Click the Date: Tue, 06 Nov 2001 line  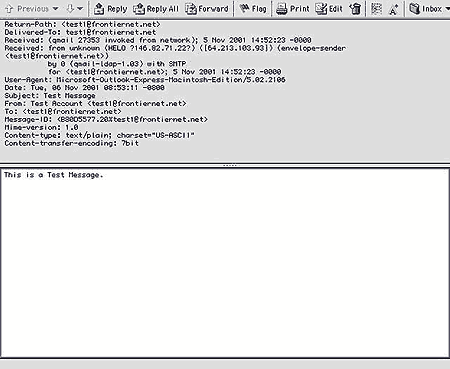click(x=84, y=88)
